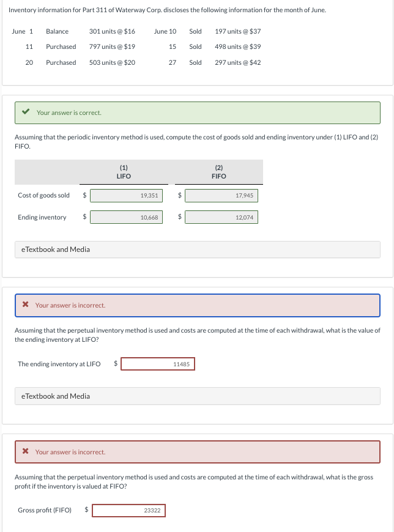Click the dollar sign beside Gross profit (FIFO)

tap(86, 510)
